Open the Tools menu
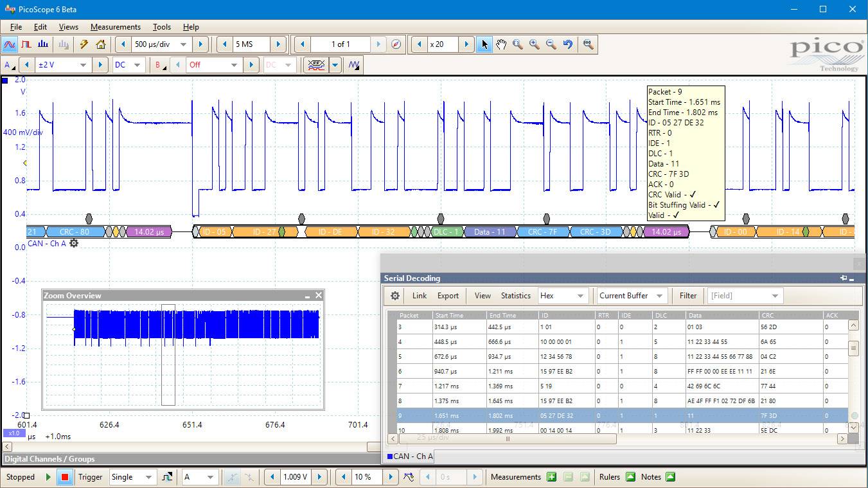This screenshot has height=488, width=868. point(161,27)
